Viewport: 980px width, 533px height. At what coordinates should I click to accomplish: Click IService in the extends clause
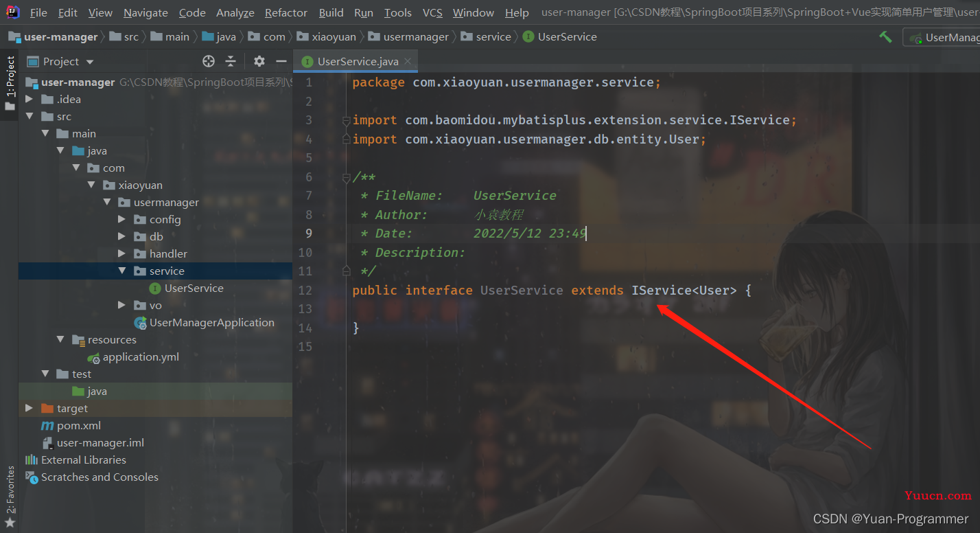(662, 291)
